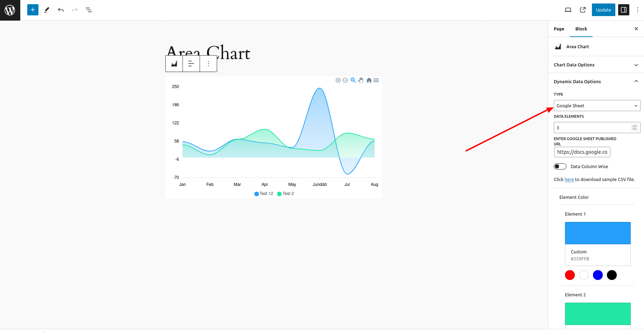This screenshot has width=644, height=332.
Task: Open the TYPE dropdown showing Google Sheet
Action: tap(596, 106)
